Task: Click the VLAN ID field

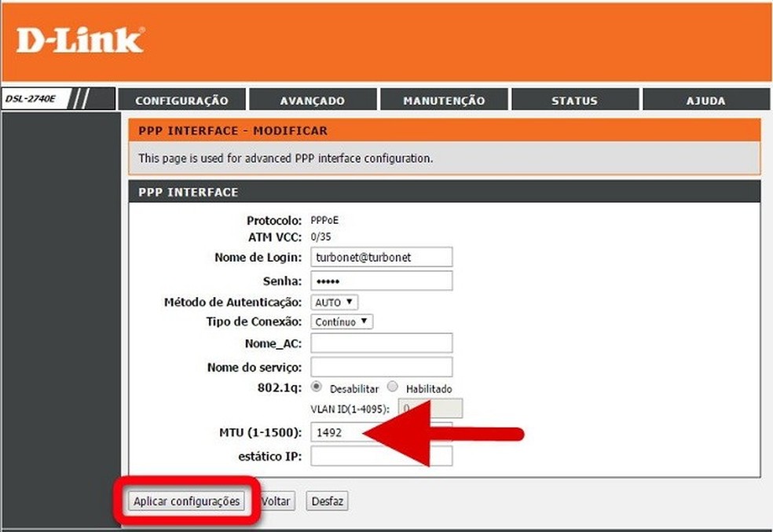Action: 430,409
